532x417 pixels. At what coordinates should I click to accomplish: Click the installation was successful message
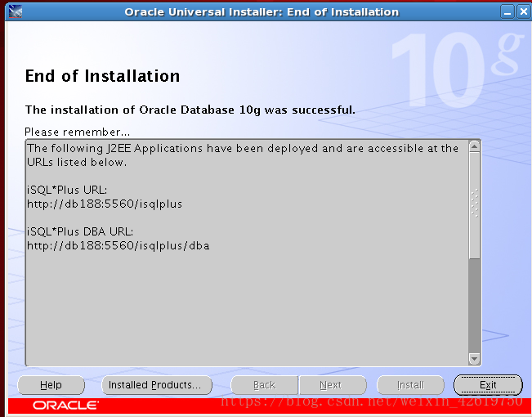(190, 110)
